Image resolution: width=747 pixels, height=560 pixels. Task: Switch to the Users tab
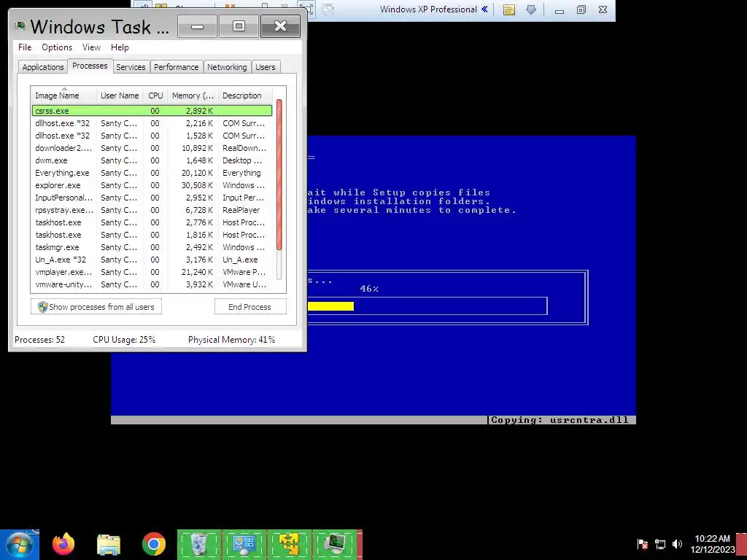(x=265, y=67)
